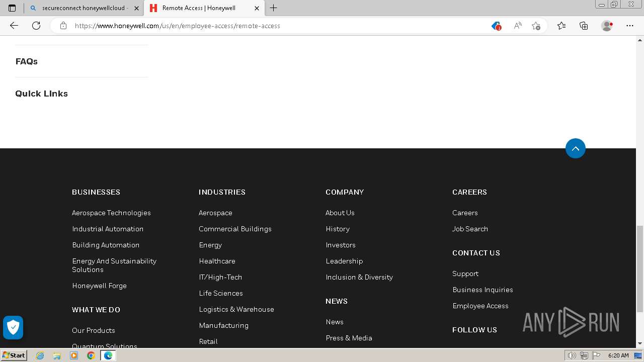Click the volume speaker tray icon
This screenshot has width=644, height=362.
tap(572, 355)
